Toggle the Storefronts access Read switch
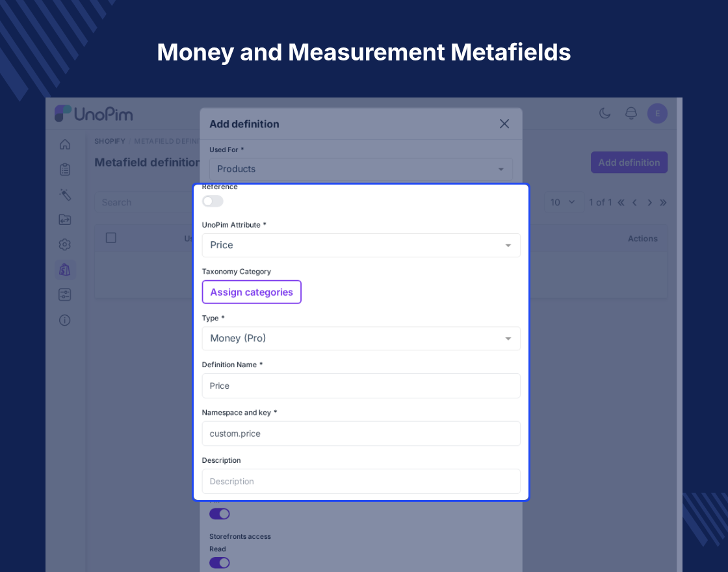 pos(220,563)
